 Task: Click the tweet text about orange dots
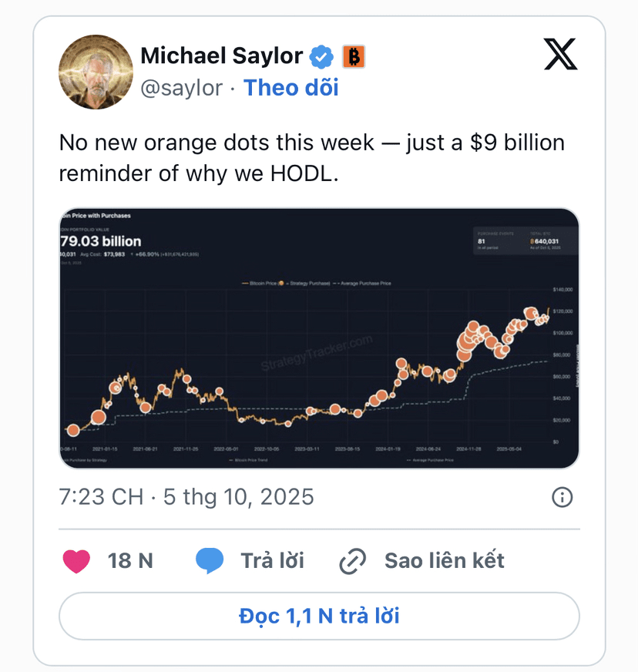[311, 158]
